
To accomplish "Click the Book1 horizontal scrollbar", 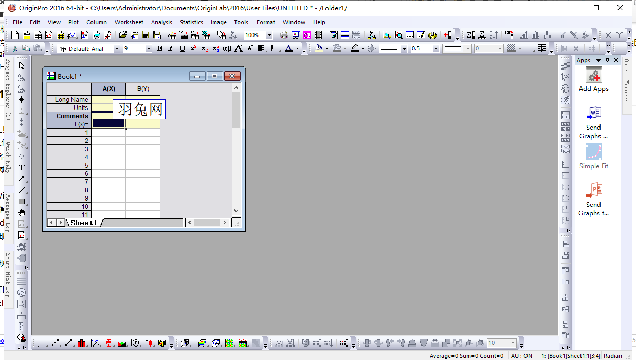I will click(207, 223).
